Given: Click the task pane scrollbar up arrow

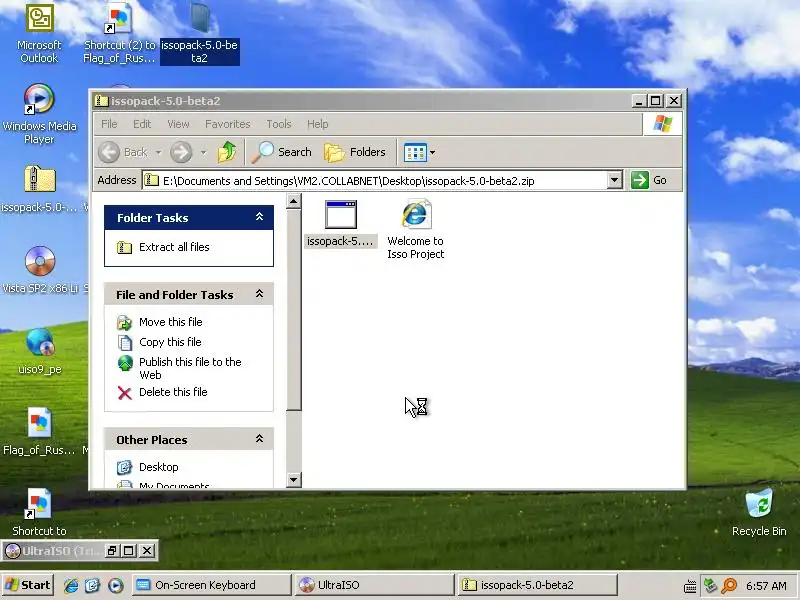Looking at the screenshot, I should click(293, 202).
